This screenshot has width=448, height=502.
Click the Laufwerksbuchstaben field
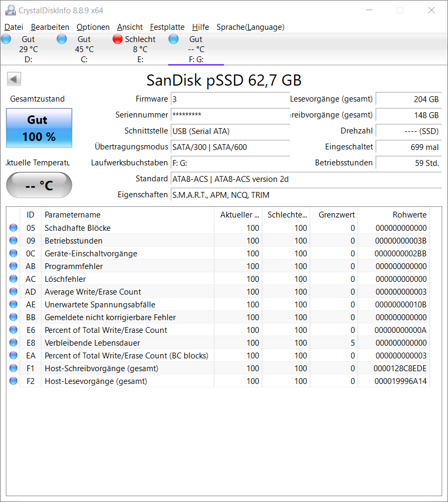tap(230, 163)
